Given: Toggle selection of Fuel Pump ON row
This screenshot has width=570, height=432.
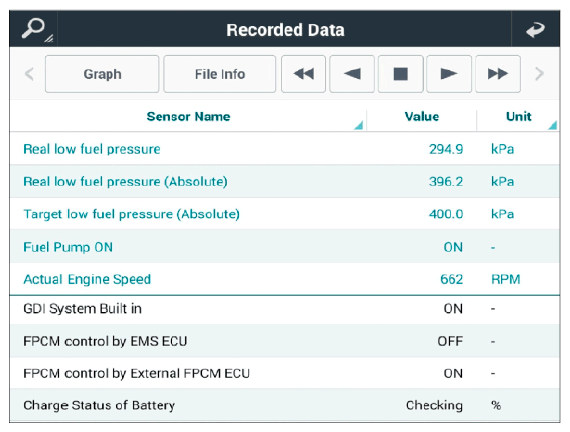Looking at the screenshot, I should [285, 247].
